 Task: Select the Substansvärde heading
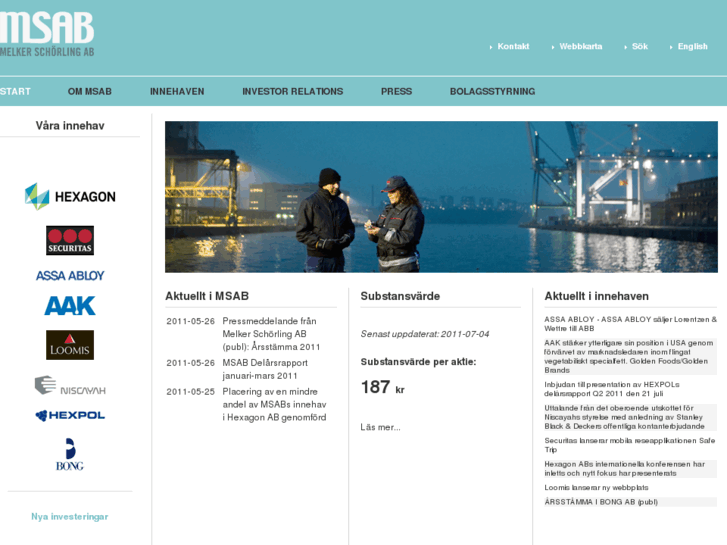[400, 296]
